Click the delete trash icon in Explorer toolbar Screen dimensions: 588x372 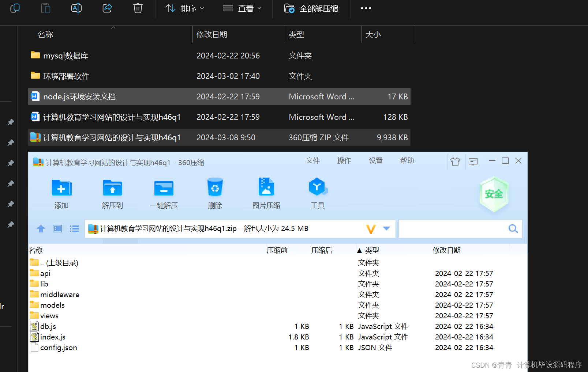click(138, 8)
